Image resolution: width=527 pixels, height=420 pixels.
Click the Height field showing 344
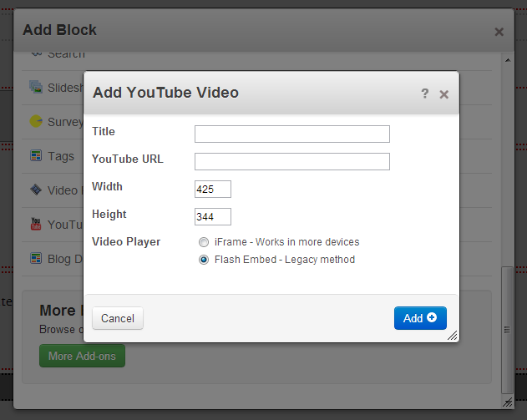[212, 216]
